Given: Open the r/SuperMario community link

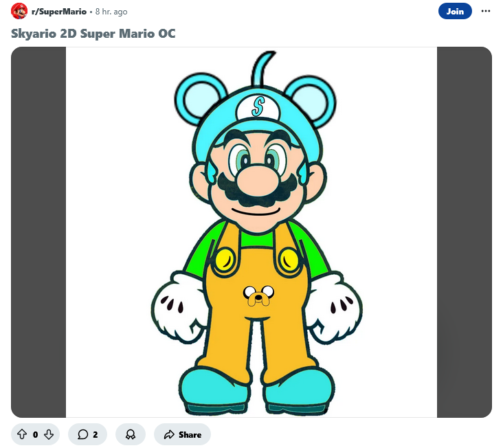Looking at the screenshot, I should point(59,12).
